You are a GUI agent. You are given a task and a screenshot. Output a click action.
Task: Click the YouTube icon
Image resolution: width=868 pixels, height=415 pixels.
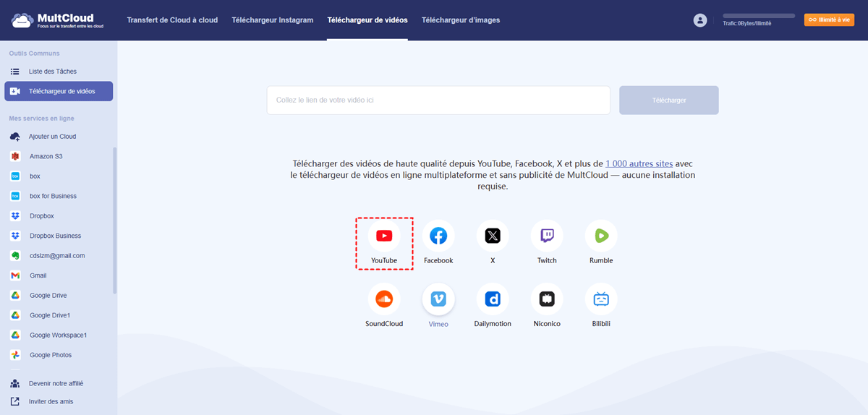[384, 236]
